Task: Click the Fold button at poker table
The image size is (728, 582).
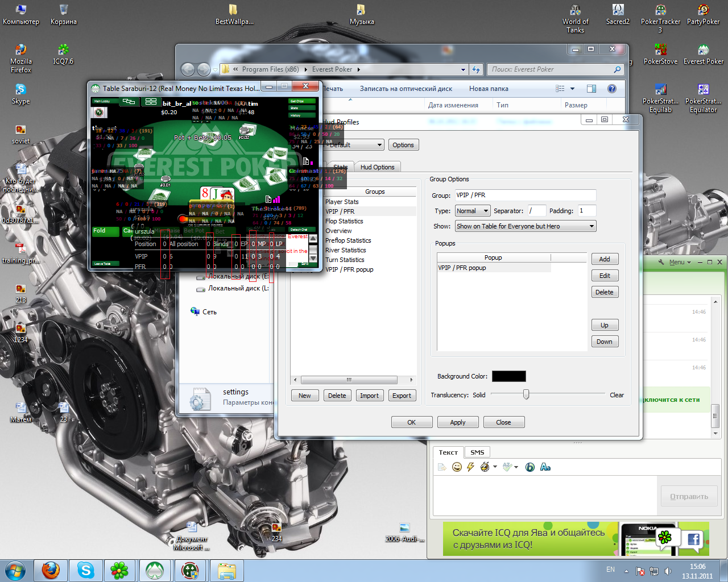Action: (x=106, y=231)
